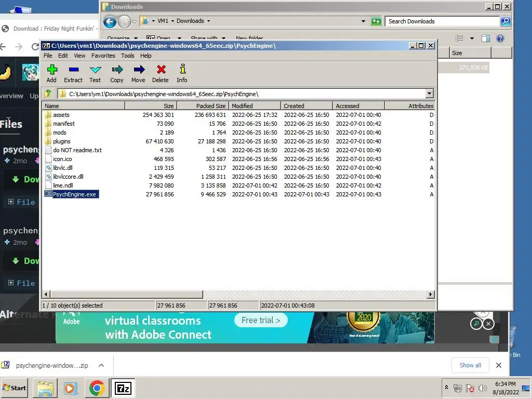Sort by Accessed column
The width and height of the screenshot is (532, 399).
click(x=358, y=106)
